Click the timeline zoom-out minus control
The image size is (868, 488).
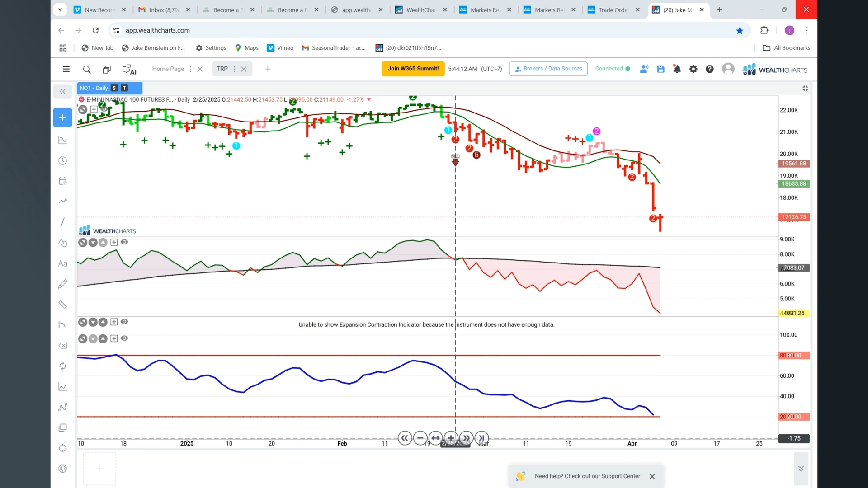[420, 438]
